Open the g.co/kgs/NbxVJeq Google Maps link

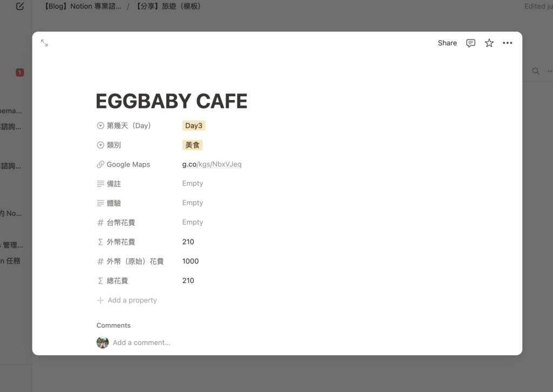(x=212, y=164)
